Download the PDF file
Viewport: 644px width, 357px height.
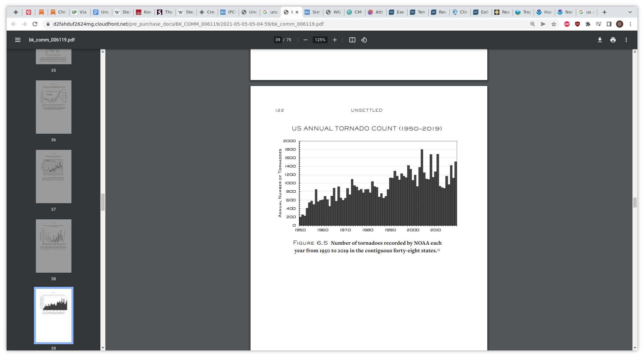click(x=600, y=40)
